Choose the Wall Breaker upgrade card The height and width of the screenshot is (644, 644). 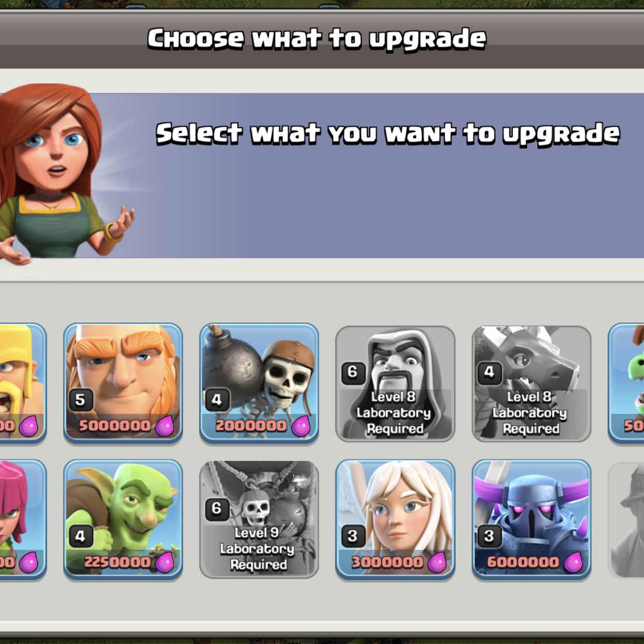[259, 384]
